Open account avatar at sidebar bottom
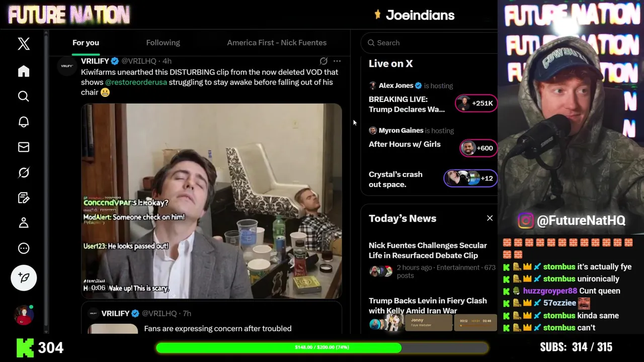The height and width of the screenshot is (362, 644). 24,315
